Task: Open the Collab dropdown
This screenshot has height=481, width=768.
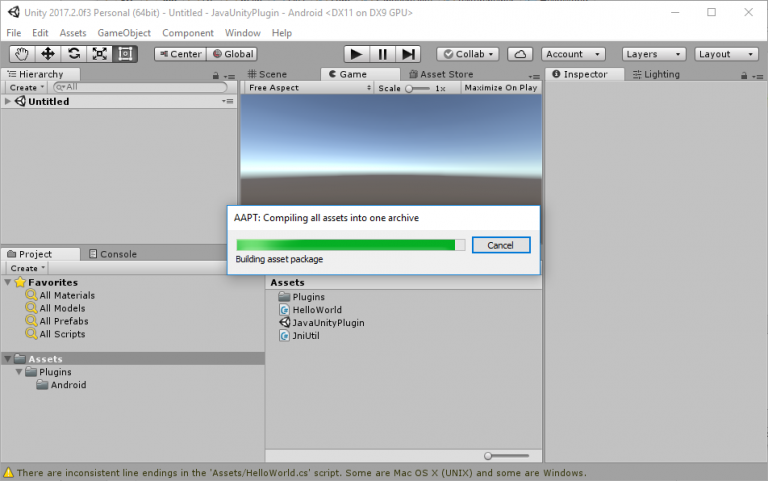Action: point(468,54)
